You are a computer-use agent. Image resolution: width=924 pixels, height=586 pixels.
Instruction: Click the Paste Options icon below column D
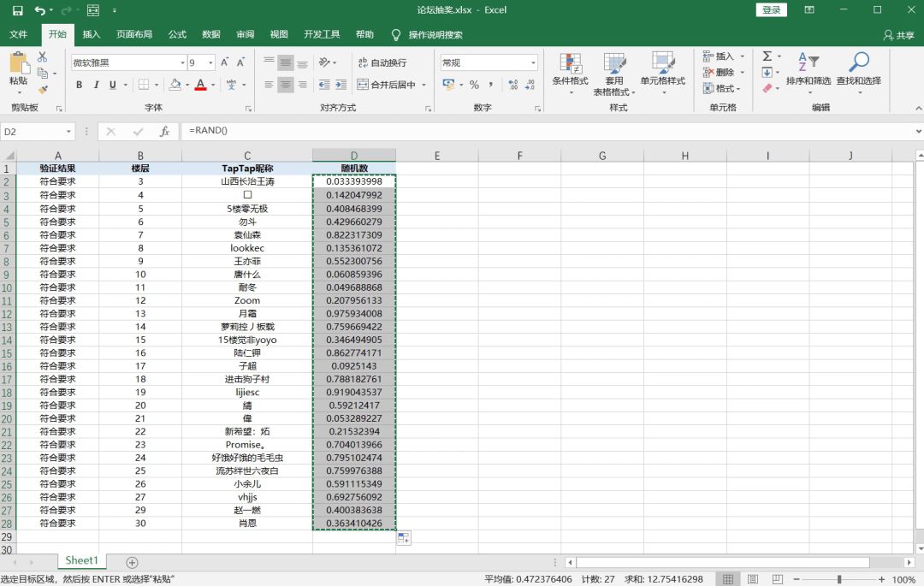[x=404, y=538]
